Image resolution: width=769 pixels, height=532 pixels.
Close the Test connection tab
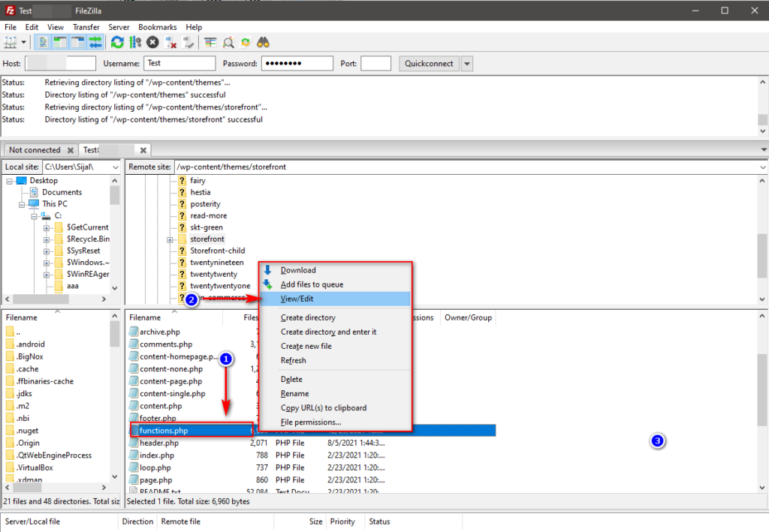pos(143,150)
